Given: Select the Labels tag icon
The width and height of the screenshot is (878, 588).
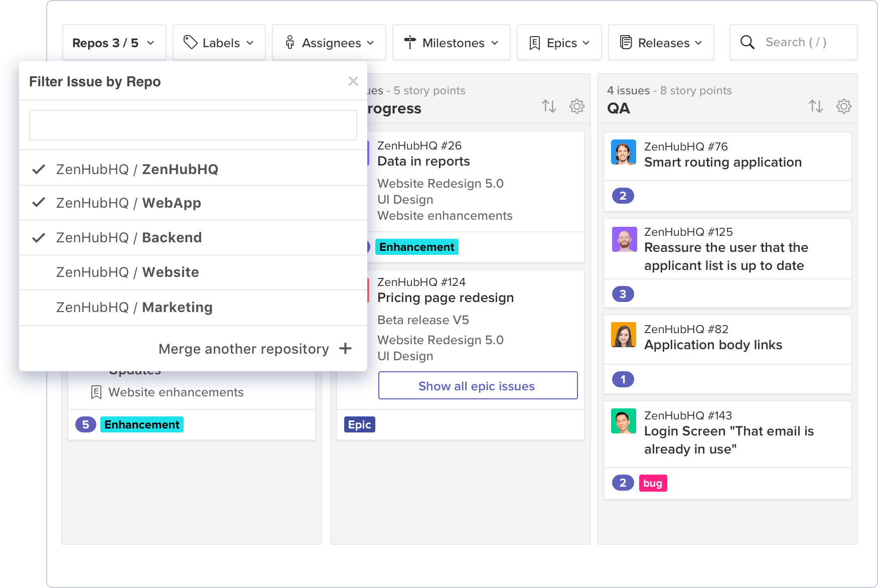Looking at the screenshot, I should click(x=192, y=42).
